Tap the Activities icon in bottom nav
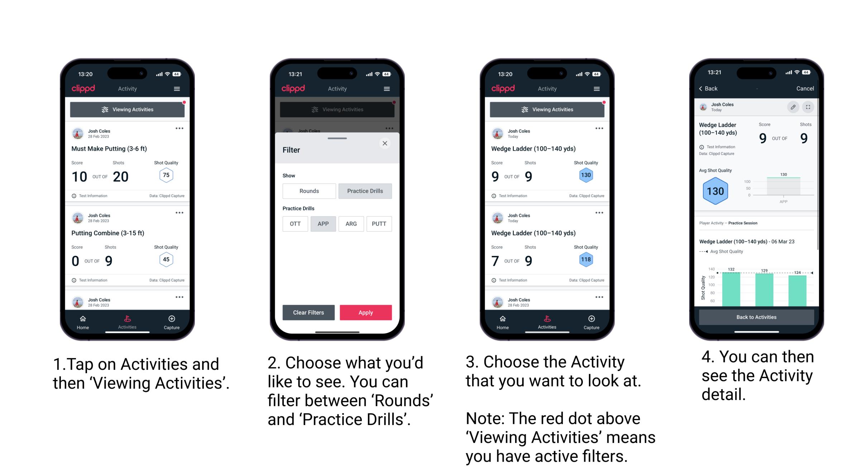The image size is (868, 467). 127,320
